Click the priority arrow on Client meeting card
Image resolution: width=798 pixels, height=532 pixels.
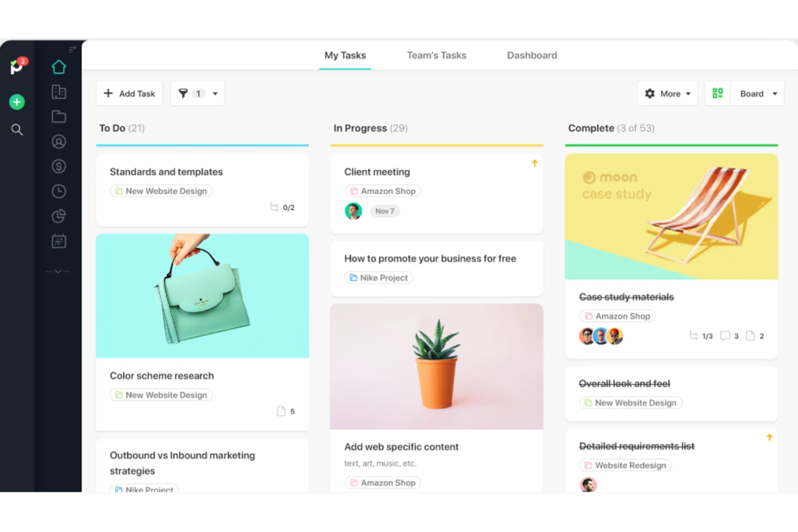534,163
